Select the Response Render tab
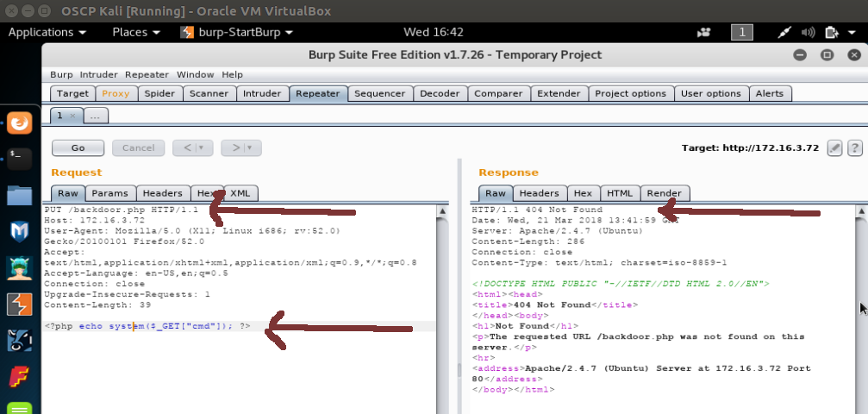This screenshot has width=868, height=414. pyautogui.click(x=665, y=193)
